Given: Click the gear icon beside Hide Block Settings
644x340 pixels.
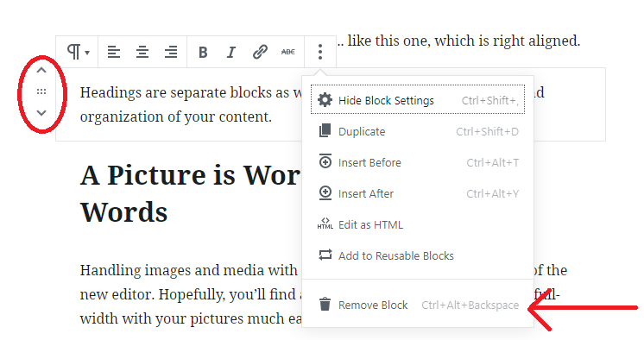Looking at the screenshot, I should click(325, 100).
